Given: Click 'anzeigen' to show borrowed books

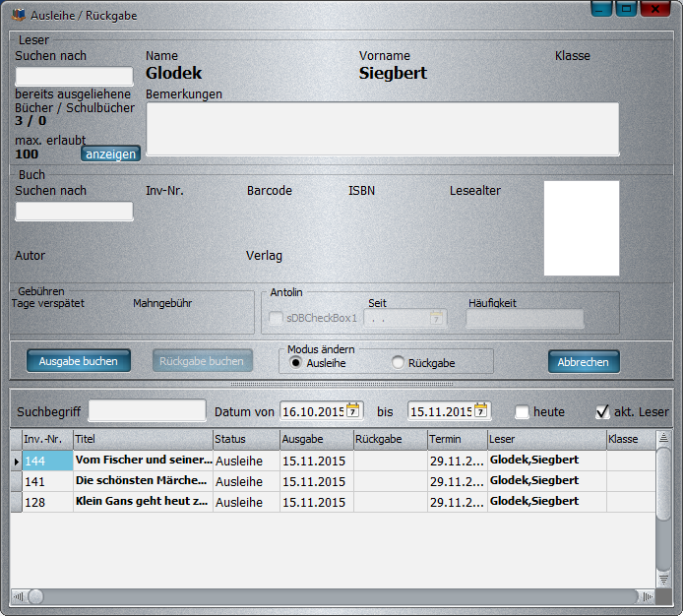Looking at the screenshot, I should [110, 154].
